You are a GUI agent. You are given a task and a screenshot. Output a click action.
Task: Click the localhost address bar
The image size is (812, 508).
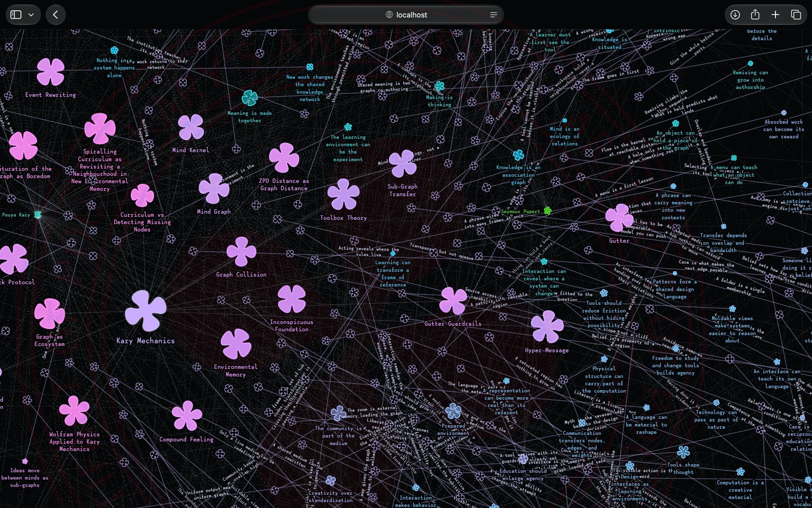pos(406,15)
